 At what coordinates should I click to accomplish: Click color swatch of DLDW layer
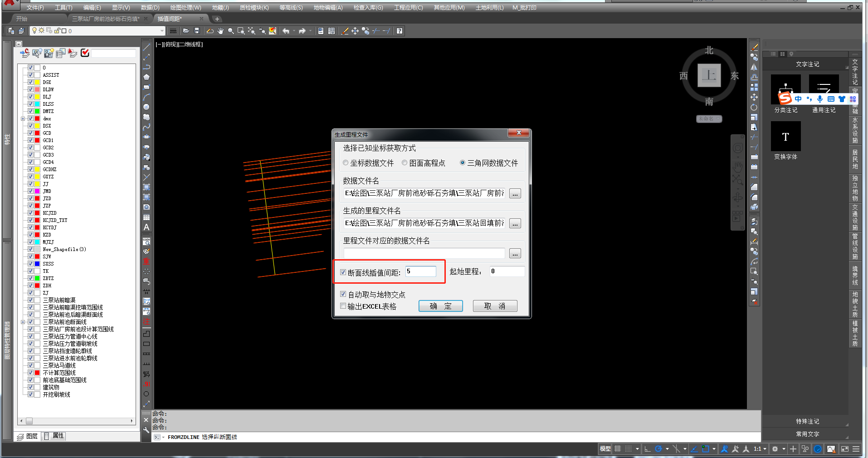37,89
